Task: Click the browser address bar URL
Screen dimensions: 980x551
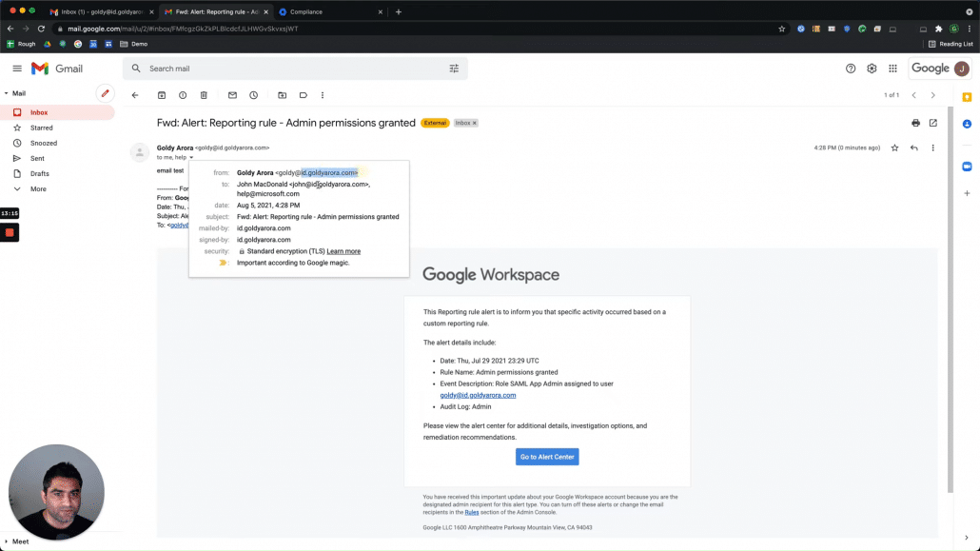Action: (183, 29)
